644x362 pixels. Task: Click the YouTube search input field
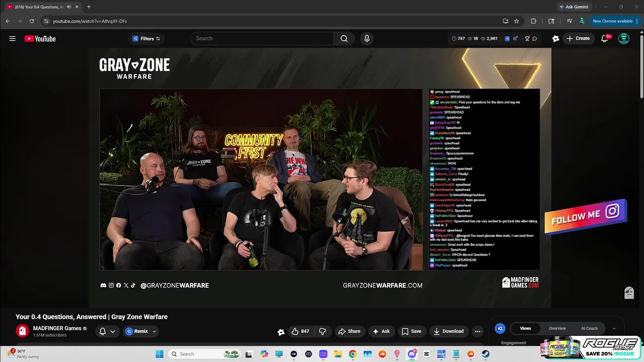pyautogui.click(x=262, y=39)
